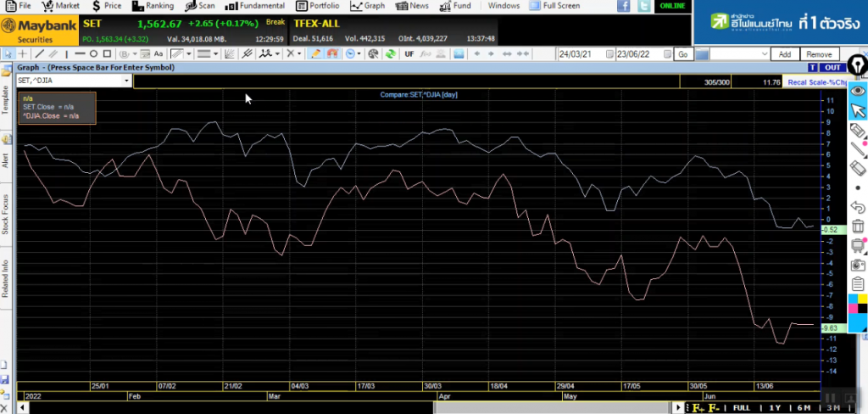Open the Portfolio menu
Image resolution: width=868 pixels, height=414 pixels.
click(317, 6)
